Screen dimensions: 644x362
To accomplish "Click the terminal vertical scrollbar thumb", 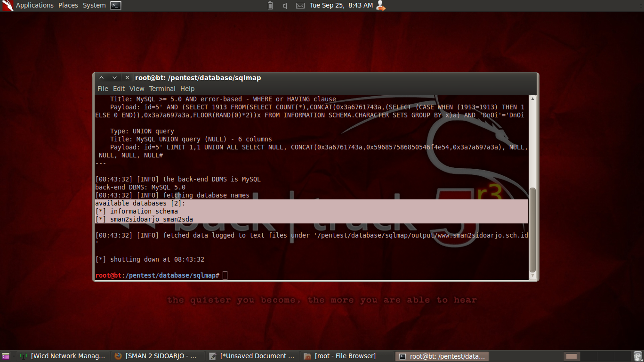I will point(533,230).
